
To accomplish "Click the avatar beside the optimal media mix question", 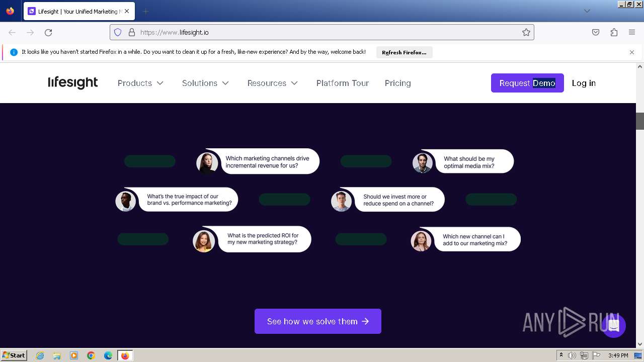I will coord(423,163).
